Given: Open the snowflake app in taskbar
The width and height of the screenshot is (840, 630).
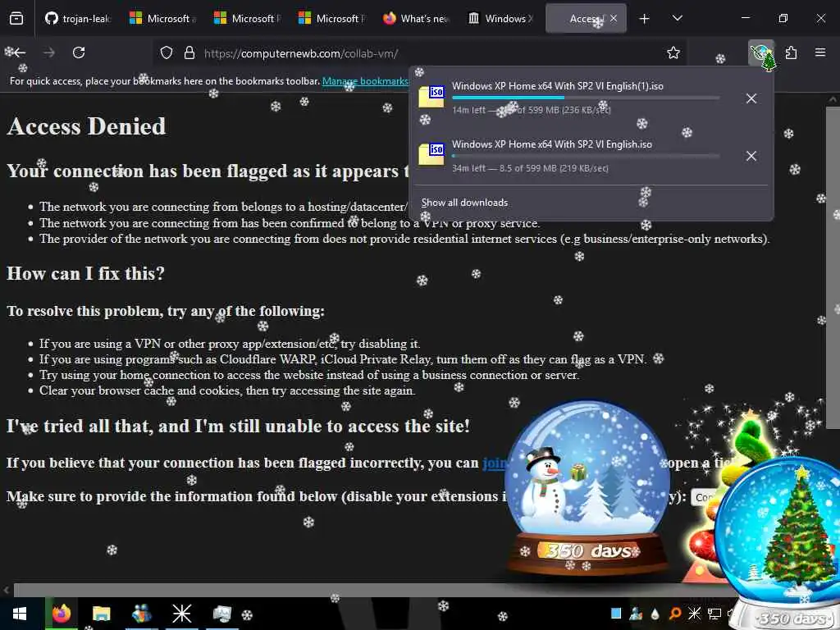Looking at the screenshot, I should 181,614.
